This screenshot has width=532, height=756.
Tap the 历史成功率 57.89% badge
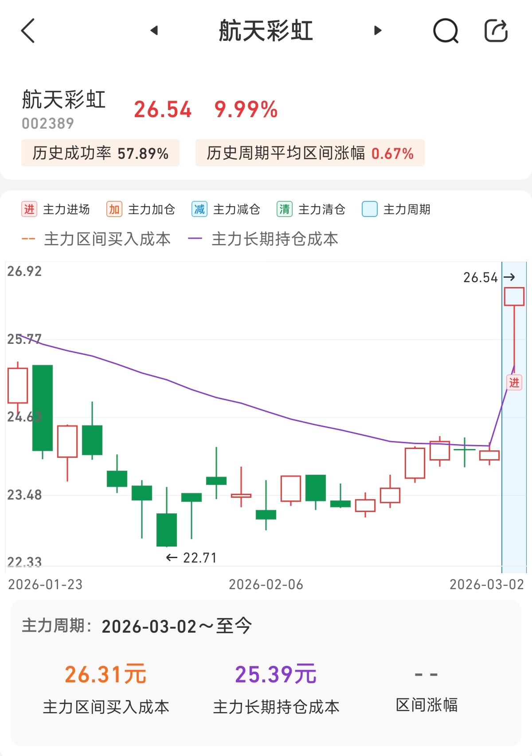coord(100,153)
